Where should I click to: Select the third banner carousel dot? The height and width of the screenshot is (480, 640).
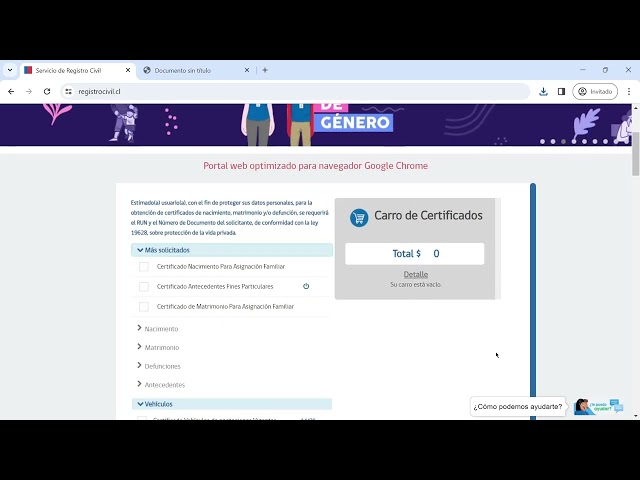tap(563, 142)
